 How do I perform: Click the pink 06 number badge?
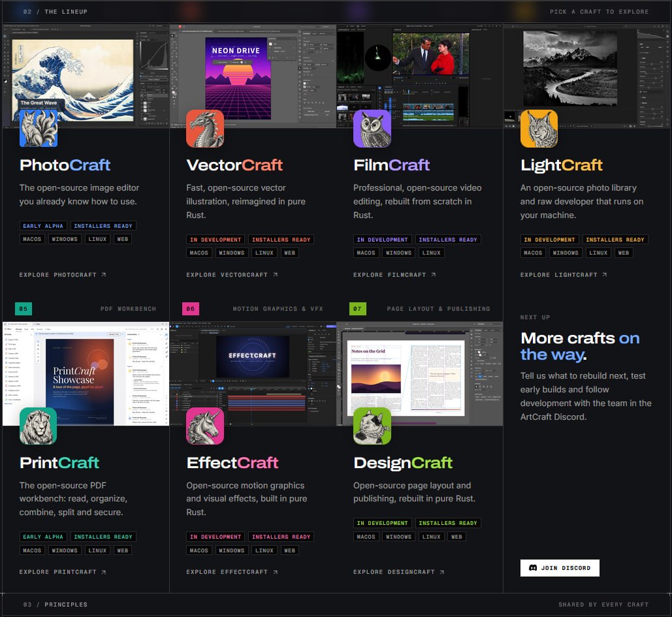point(190,308)
